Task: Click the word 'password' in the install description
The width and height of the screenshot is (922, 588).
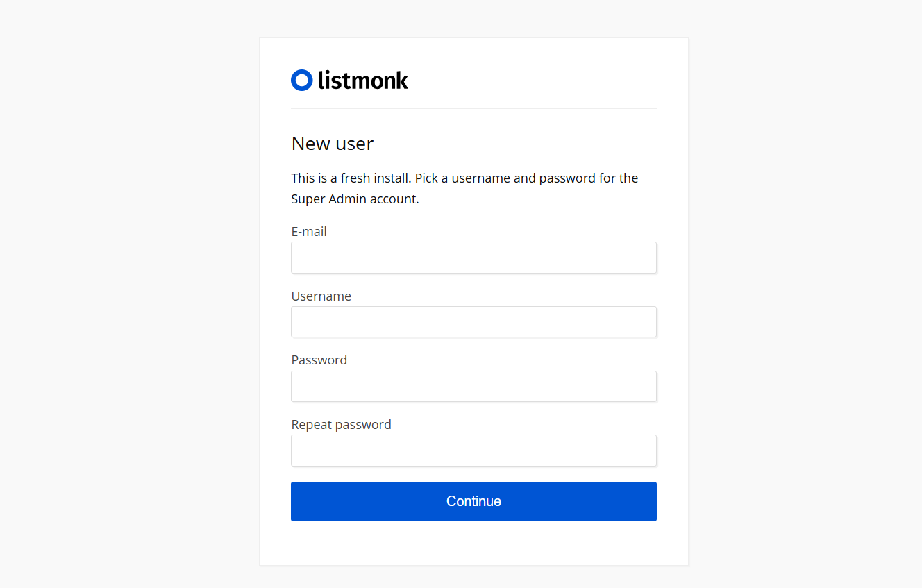Action: tap(567, 178)
